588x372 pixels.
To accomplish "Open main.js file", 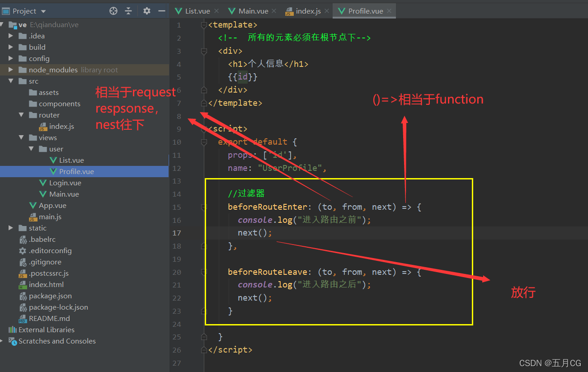I will click(x=45, y=217).
